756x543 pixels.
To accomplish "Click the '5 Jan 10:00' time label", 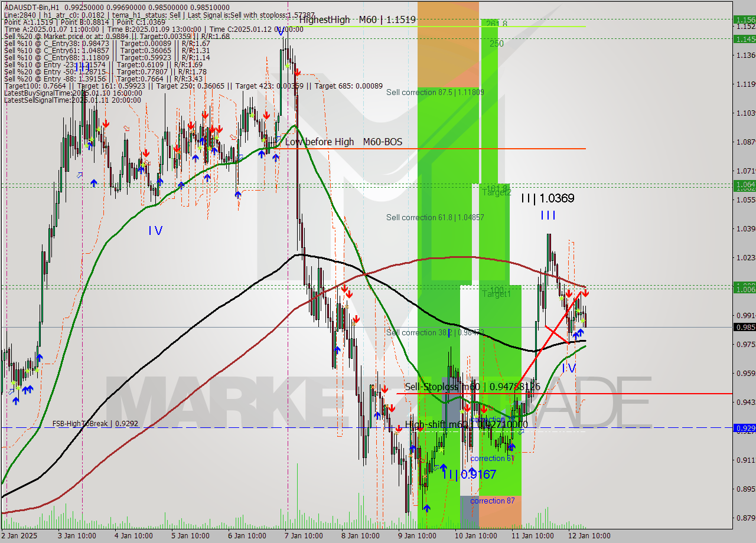I will click(x=190, y=536).
